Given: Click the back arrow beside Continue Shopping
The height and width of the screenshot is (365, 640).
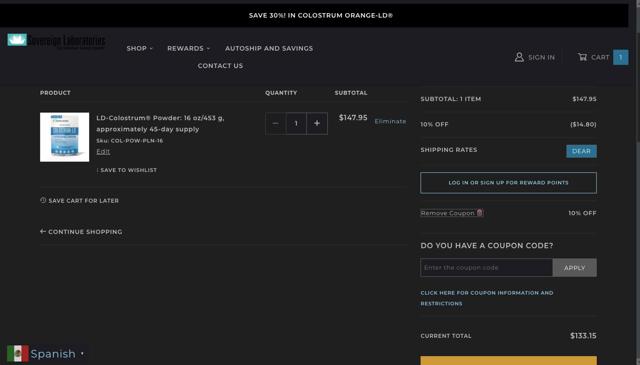Looking at the screenshot, I should (43, 231).
